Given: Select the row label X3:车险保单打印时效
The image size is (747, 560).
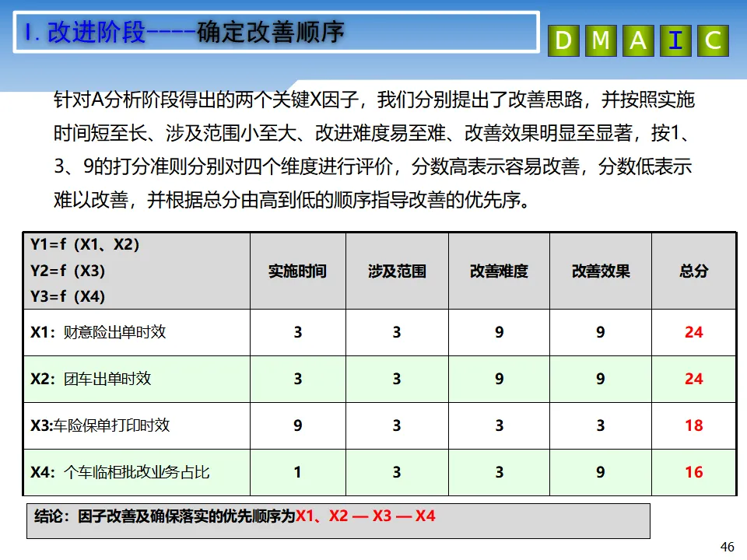Looking at the screenshot, I should coord(100,425).
